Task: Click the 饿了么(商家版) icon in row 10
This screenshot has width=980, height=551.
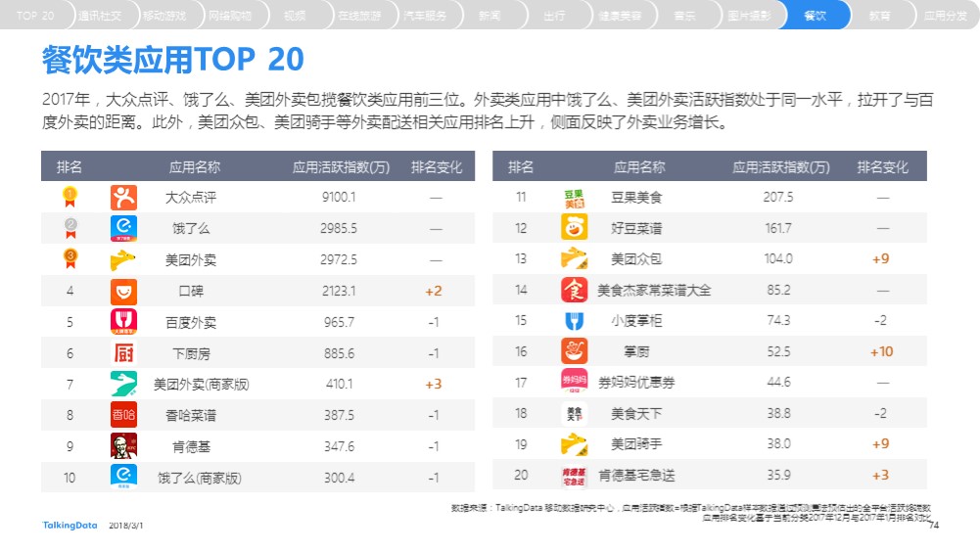Action: 123,477
